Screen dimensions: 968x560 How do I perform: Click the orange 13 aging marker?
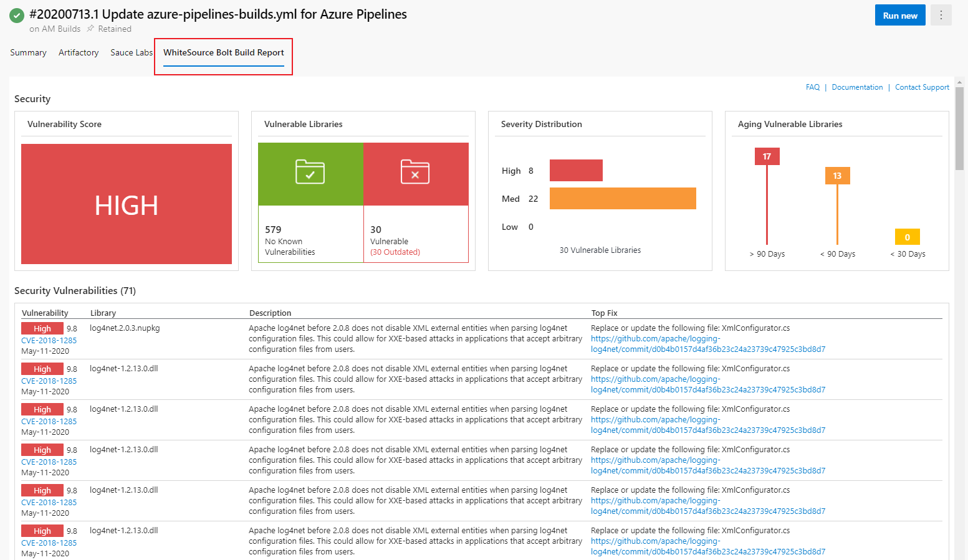pyautogui.click(x=837, y=176)
